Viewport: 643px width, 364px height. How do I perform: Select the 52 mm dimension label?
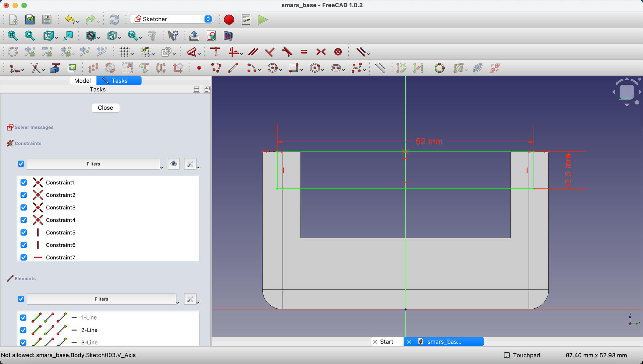click(429, 142)
